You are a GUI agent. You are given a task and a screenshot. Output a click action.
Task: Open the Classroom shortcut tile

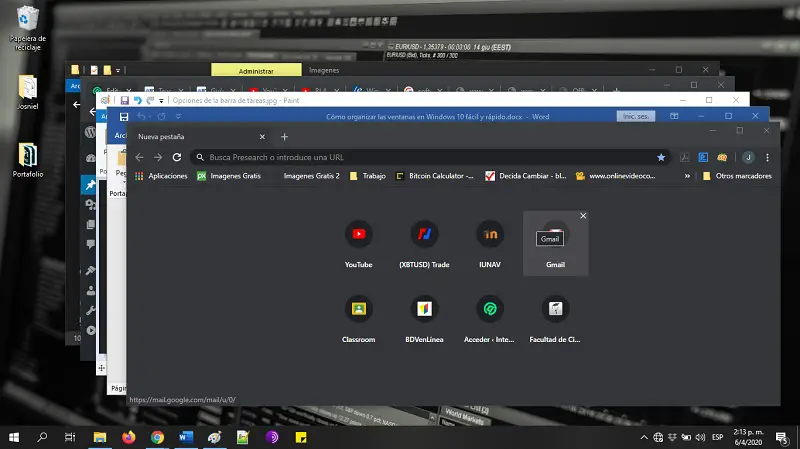[x=358, y=318]
